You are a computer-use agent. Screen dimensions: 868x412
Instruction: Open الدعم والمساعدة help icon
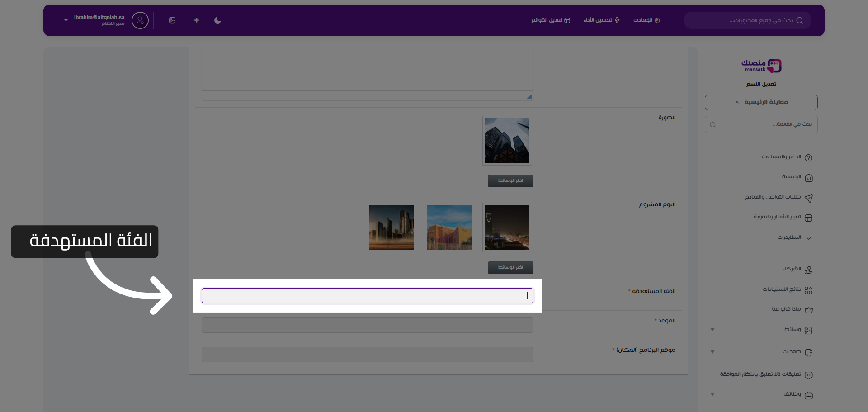pos(809,158)
